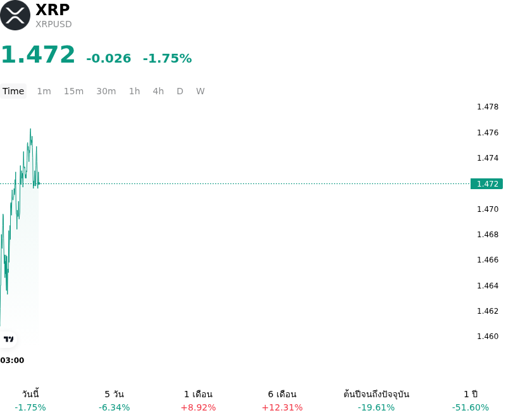Choose the 30m chart interval

106,91
